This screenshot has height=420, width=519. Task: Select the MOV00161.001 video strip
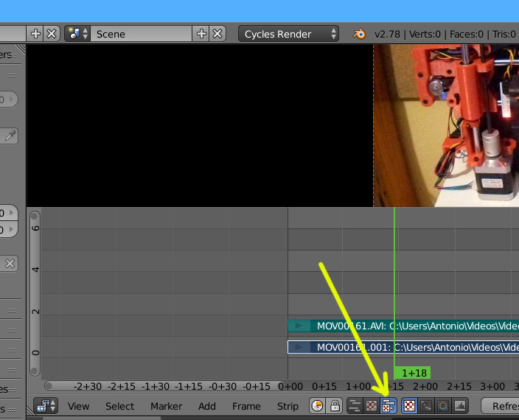point(403,347)
